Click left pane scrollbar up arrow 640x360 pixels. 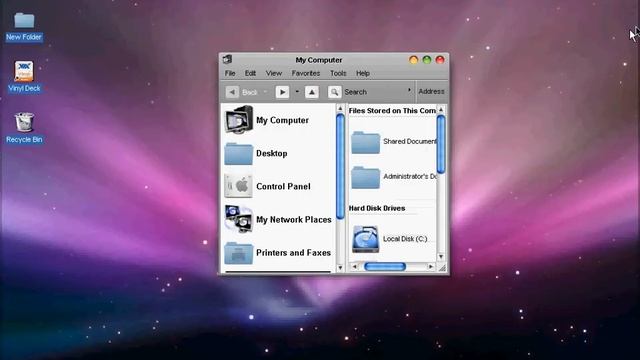(340, 109)
